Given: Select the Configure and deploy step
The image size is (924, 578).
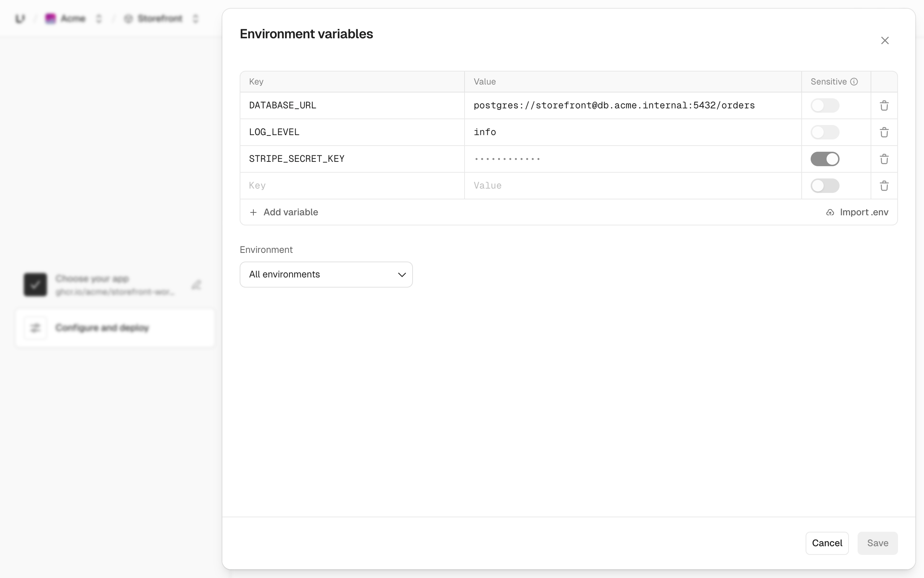Looking at the screenshot, I should click(x=115, y=328).
